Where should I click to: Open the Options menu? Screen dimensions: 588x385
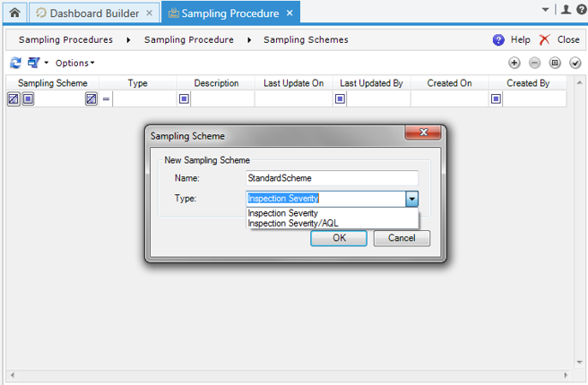74,63
